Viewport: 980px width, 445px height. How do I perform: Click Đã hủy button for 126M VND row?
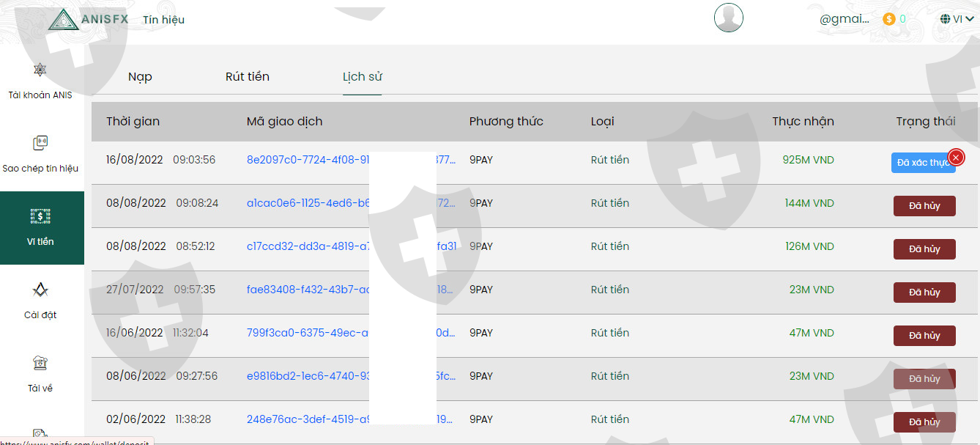924,249
